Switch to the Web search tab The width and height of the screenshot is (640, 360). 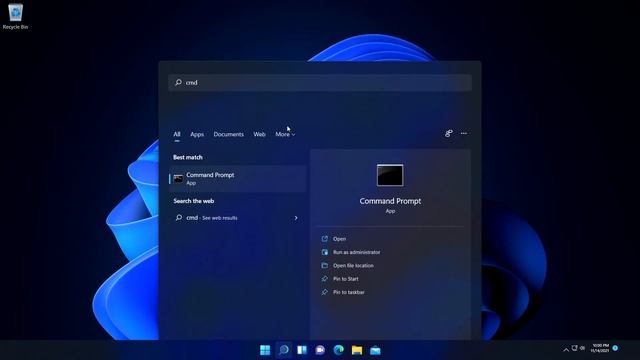coord(259,134)
